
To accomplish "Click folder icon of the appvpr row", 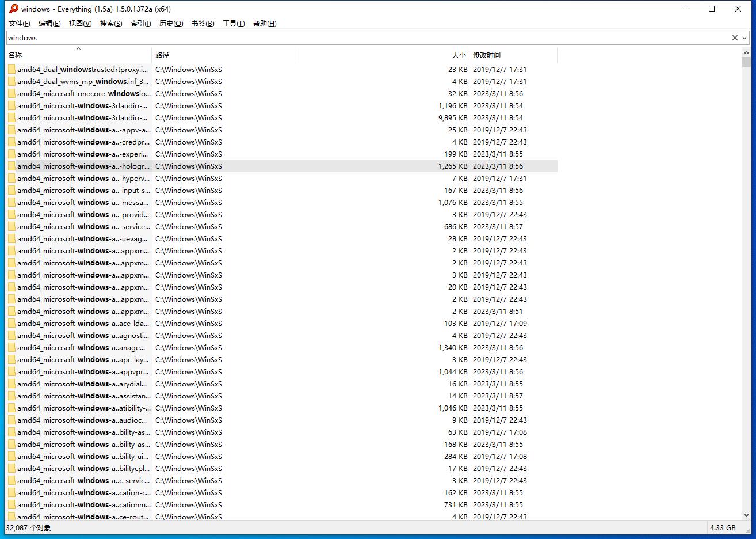I will [x=12, y=371].
